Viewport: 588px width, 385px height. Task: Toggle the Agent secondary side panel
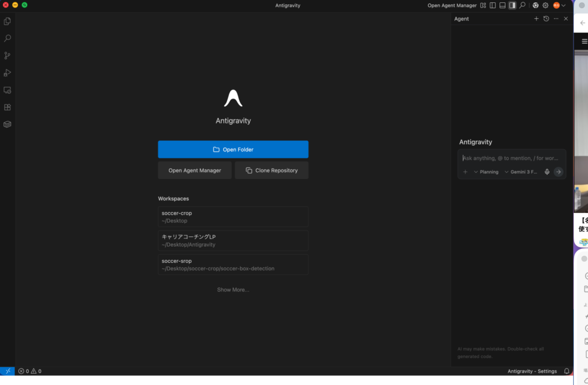tap(512, 5)
